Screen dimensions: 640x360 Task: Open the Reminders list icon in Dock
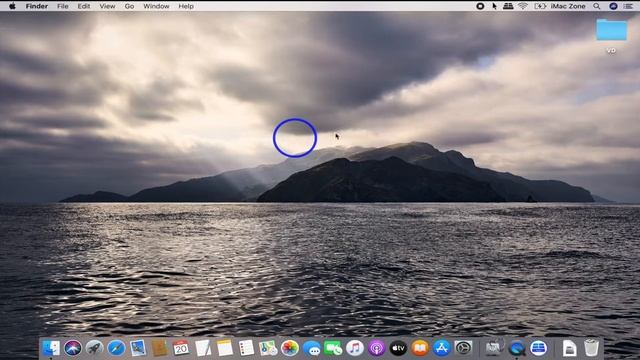pos(247,348)
